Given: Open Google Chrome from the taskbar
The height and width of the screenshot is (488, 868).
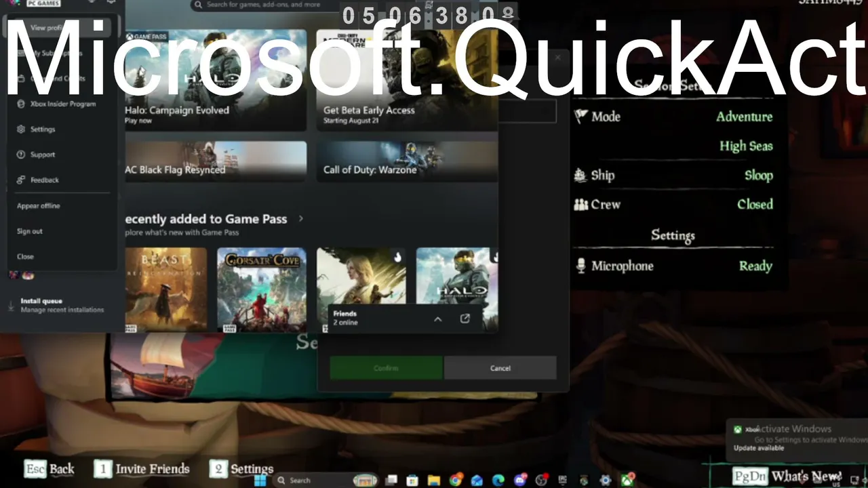Looking at the screenshot, I should pyautogui.click(x=455, y=481).
